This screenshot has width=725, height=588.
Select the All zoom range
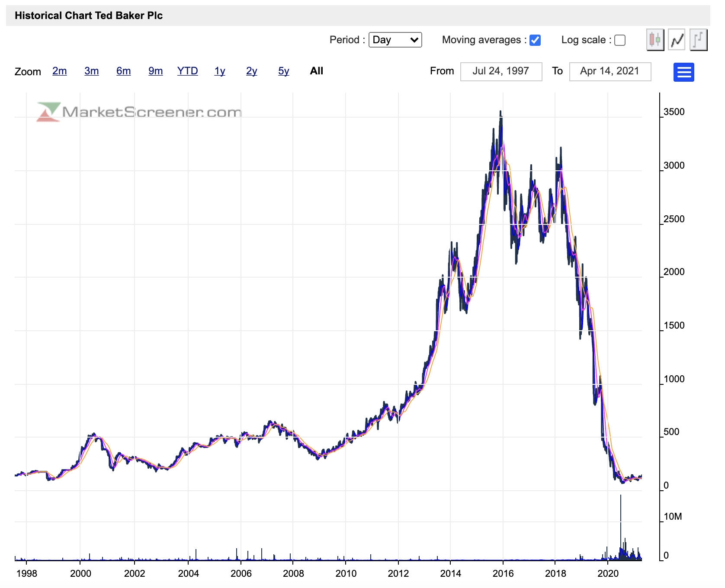click(x=317, y=71)
